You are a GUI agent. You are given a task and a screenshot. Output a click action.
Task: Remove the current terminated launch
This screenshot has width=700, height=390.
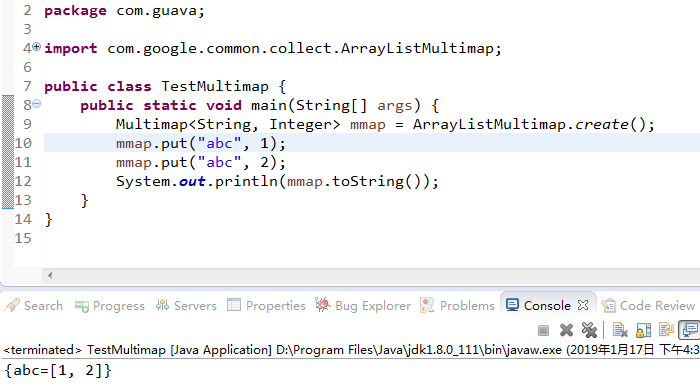pos(566,330)
